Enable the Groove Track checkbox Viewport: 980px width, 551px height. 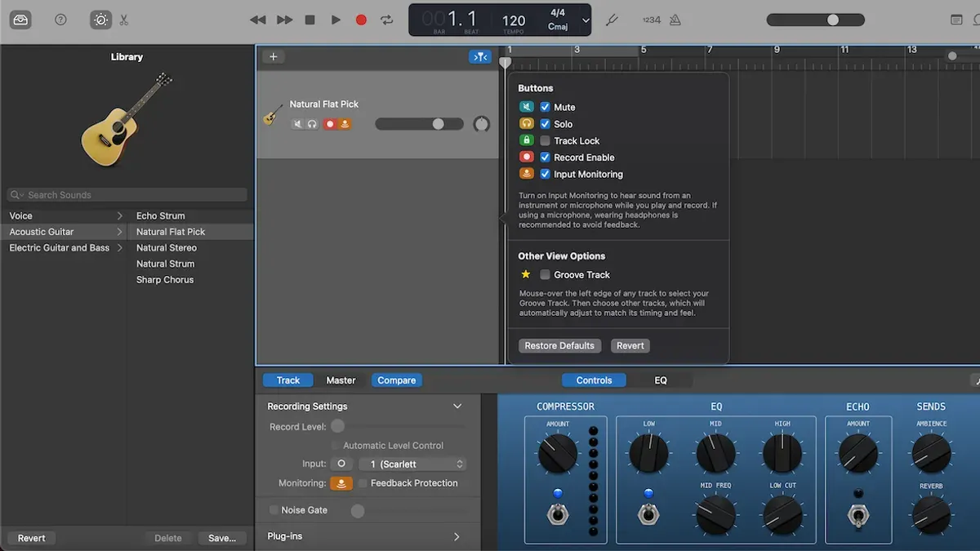click(x=546, y=274)
